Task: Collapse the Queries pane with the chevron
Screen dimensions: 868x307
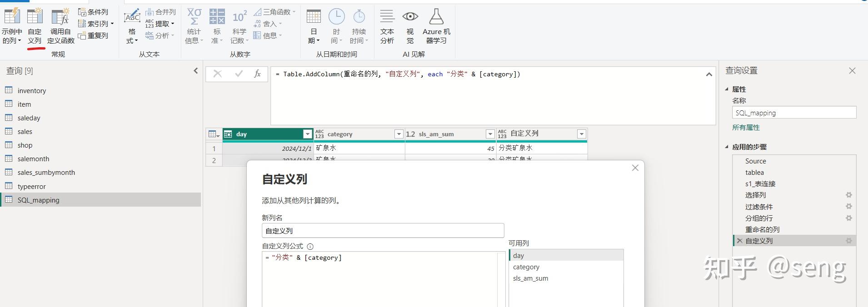Action: [196, 70]
